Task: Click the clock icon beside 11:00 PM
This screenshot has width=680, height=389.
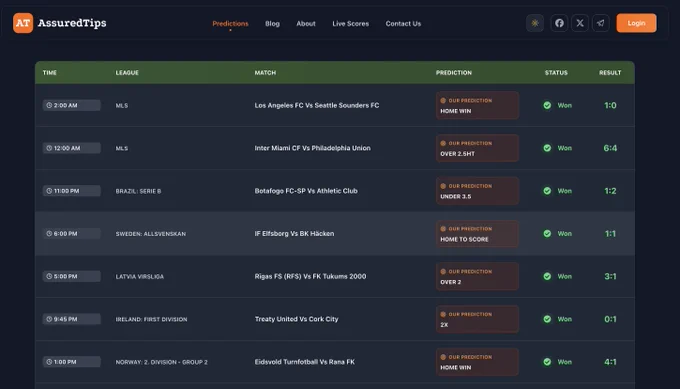Action: tap(49, 191)
